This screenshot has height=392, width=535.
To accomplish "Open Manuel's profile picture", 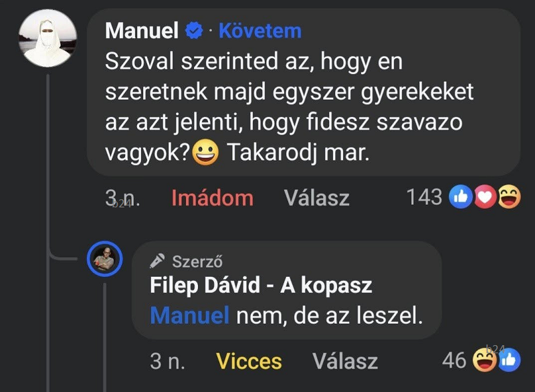I will pos(47,39).
